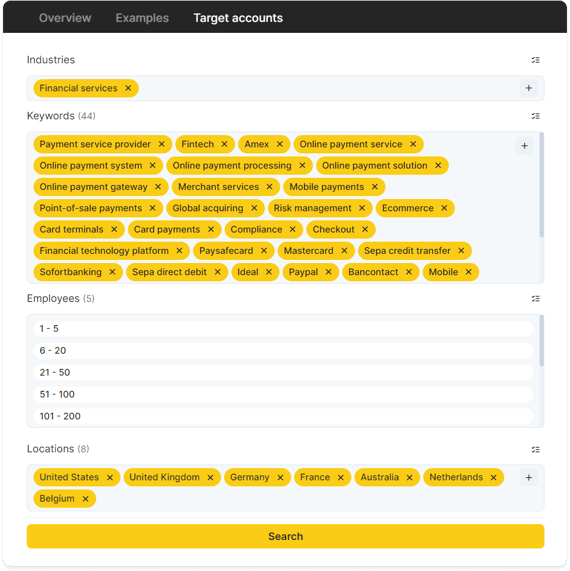Open the Keywords list options icon
Viewport: 570px width, 571px height.
tap(535, 116)
